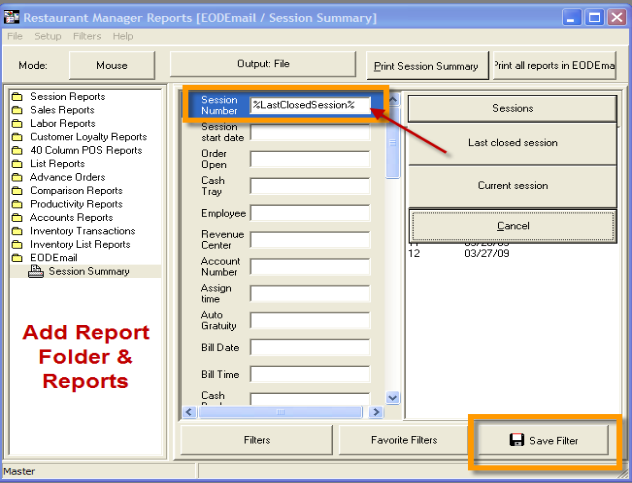Click the Inventory List Reports folder icon

pyautogui.click(x=17, y=244)
